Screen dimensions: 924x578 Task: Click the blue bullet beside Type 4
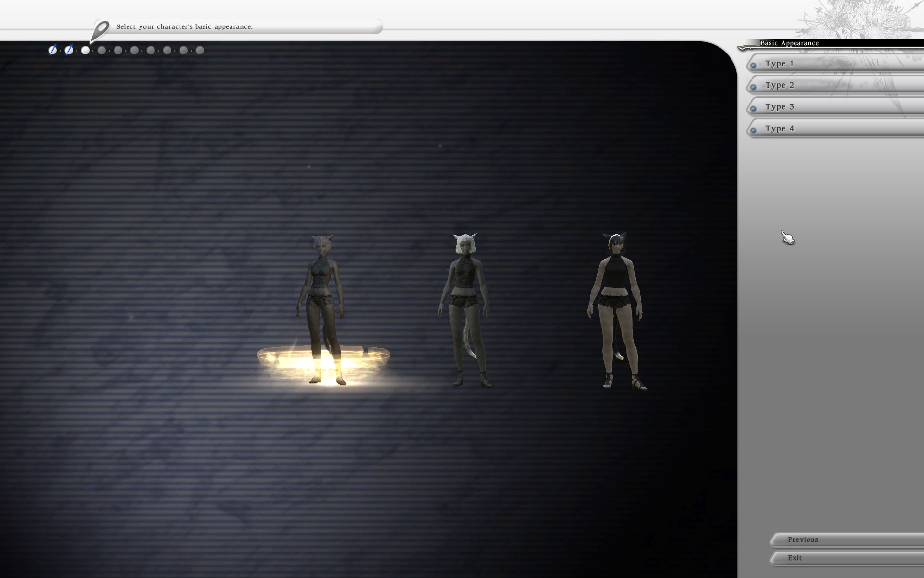753,130
